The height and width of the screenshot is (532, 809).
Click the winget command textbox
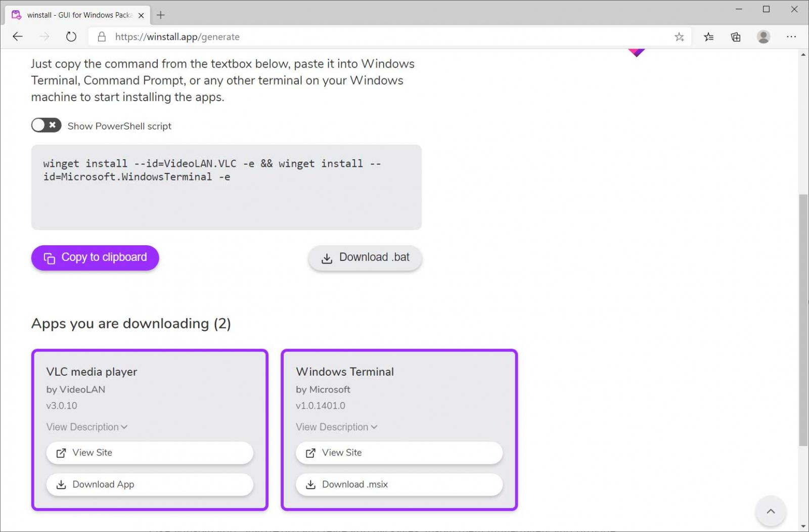[226, 187]
